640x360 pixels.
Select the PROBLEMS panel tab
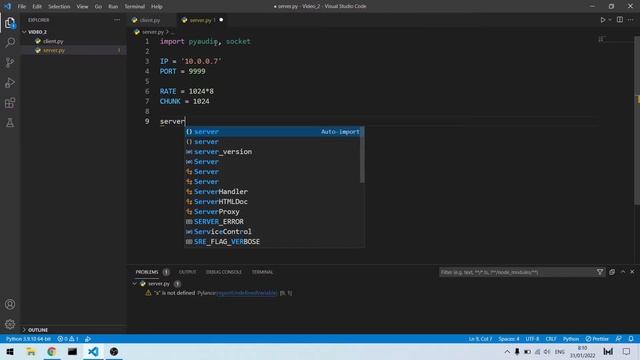coord(147,272)
